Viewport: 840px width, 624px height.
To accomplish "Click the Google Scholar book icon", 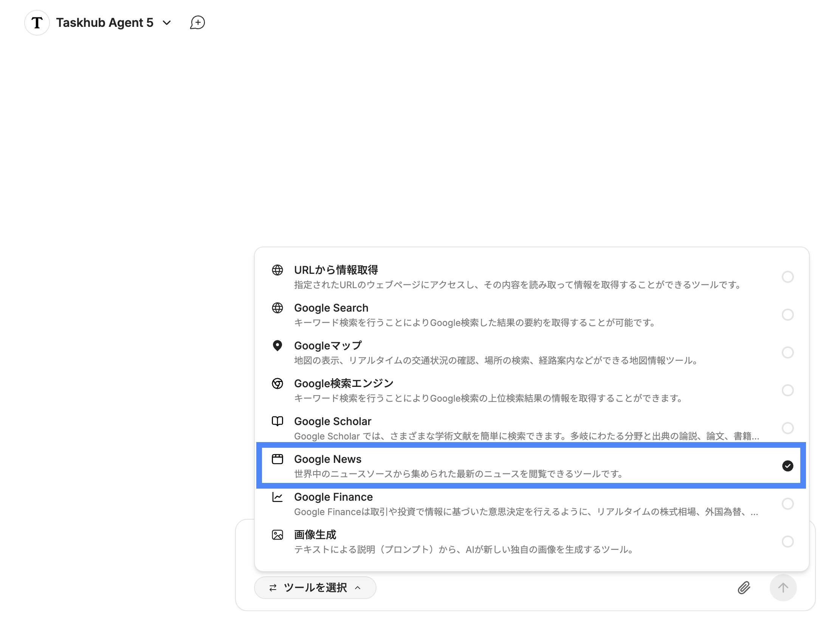I will pos(277,421).
